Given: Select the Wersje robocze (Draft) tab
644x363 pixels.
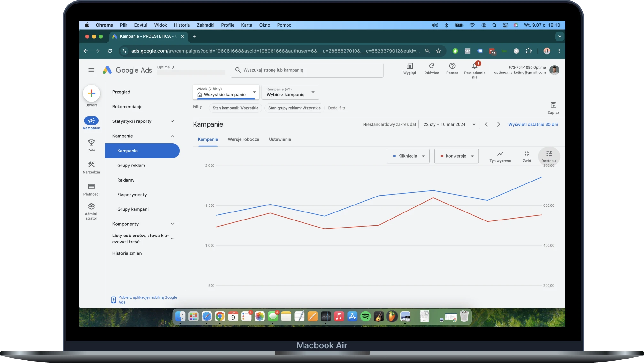Looking at the screenshot, I should (x=243, y=139).
